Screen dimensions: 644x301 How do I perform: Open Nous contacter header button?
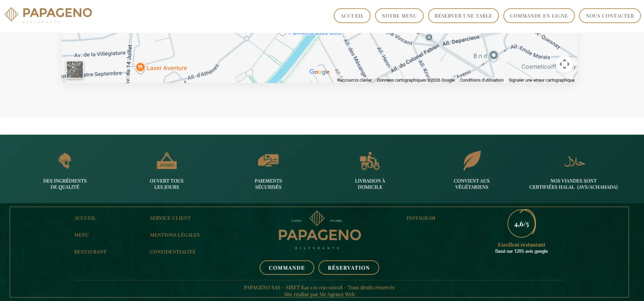click(x=610, y=16)
